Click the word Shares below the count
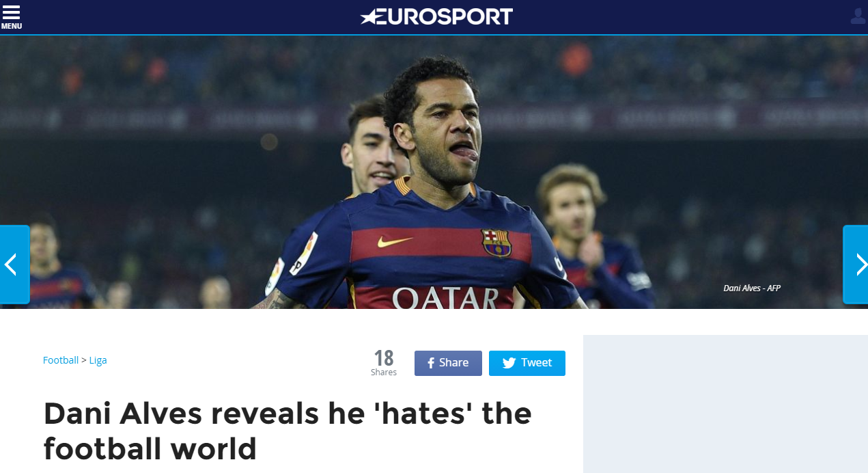 pyautogui.click(x=384, y=373)
